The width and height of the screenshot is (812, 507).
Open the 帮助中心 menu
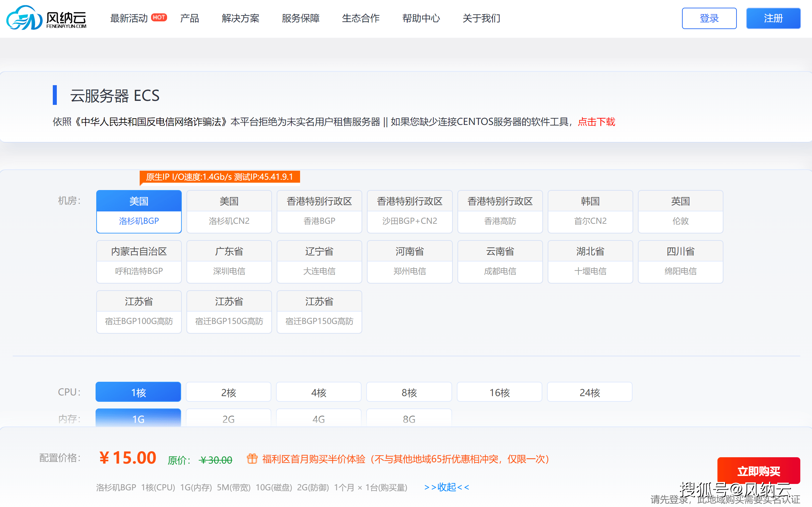pos(421,18)
